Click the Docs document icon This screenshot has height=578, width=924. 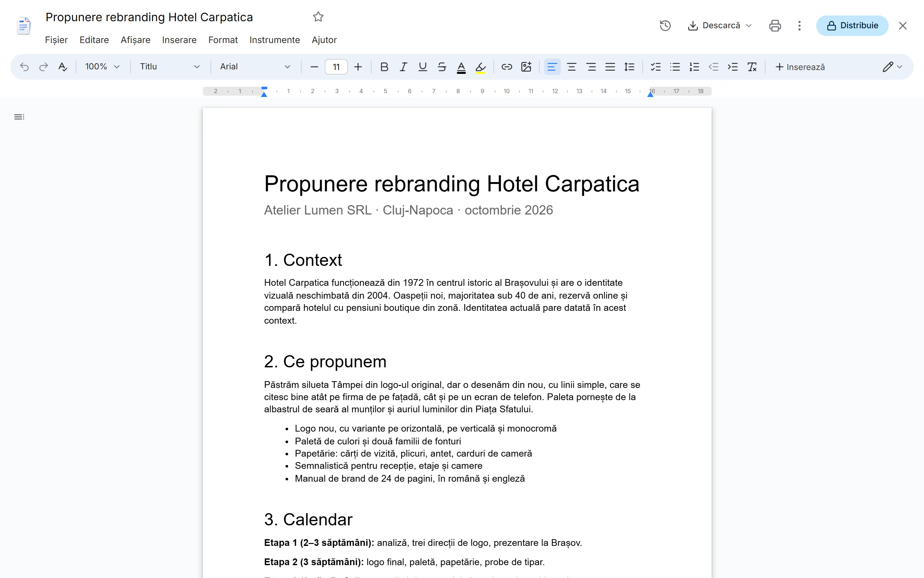24,26
